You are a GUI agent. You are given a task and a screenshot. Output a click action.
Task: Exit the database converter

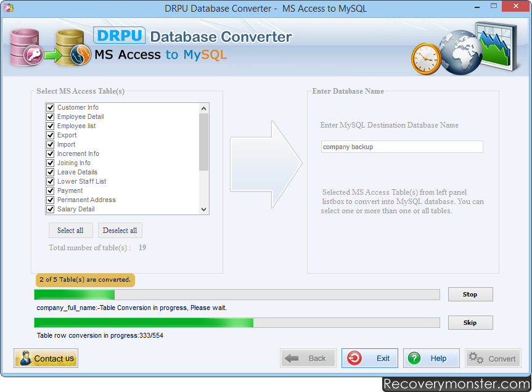369,358
